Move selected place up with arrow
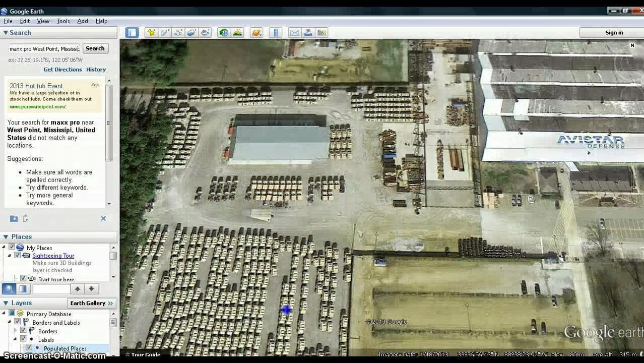This screenshot has height=363, width=644. [x=78, y=289]
